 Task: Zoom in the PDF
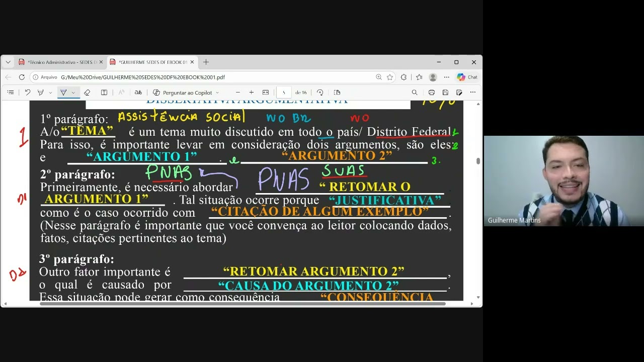click(x=252, y=93)
